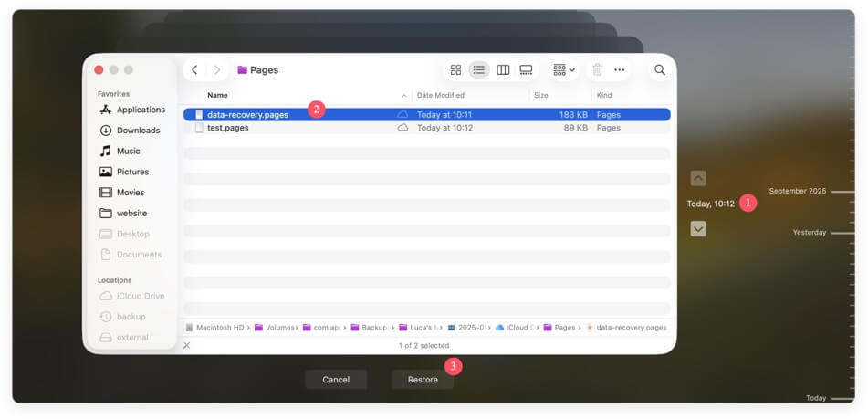Sort by the Date Modified column header
Image resolution: width=868 pixels, height=419 pixels.
tap(441, 95)
